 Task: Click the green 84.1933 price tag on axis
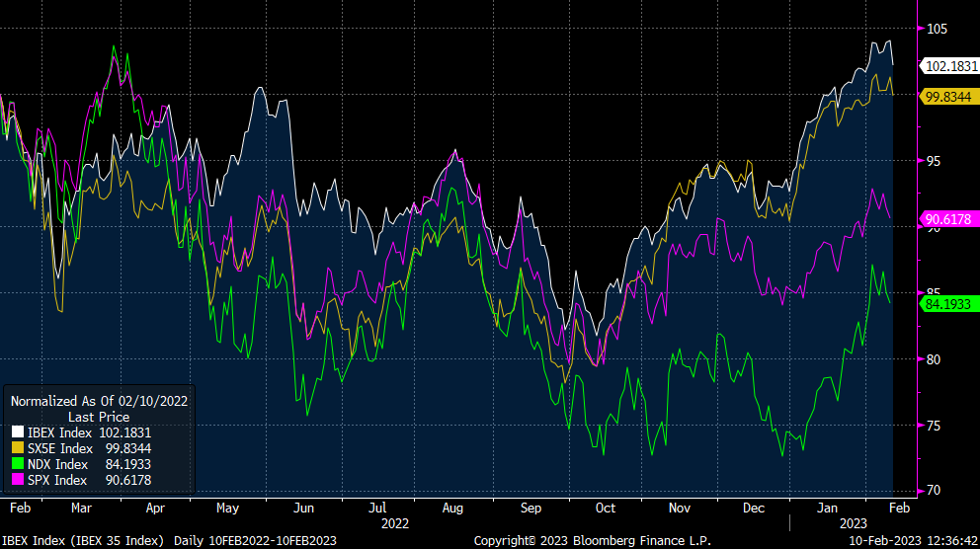click(948, 304)
